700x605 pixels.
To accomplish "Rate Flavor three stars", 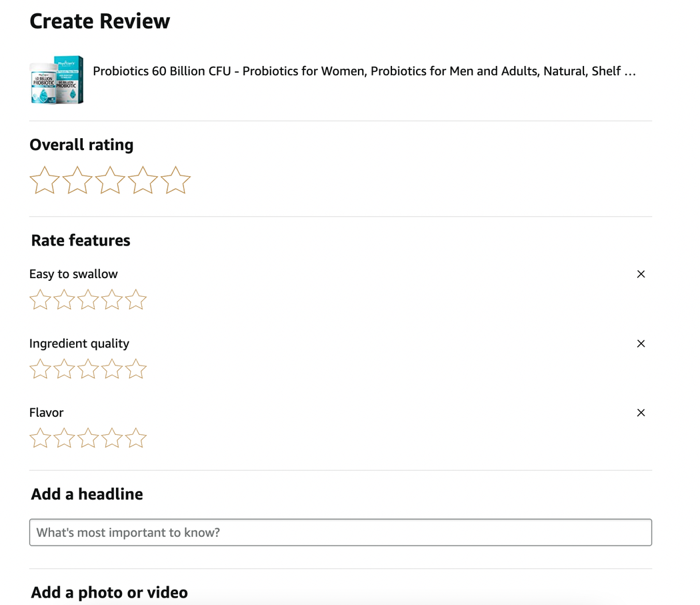I will point(88,438).
